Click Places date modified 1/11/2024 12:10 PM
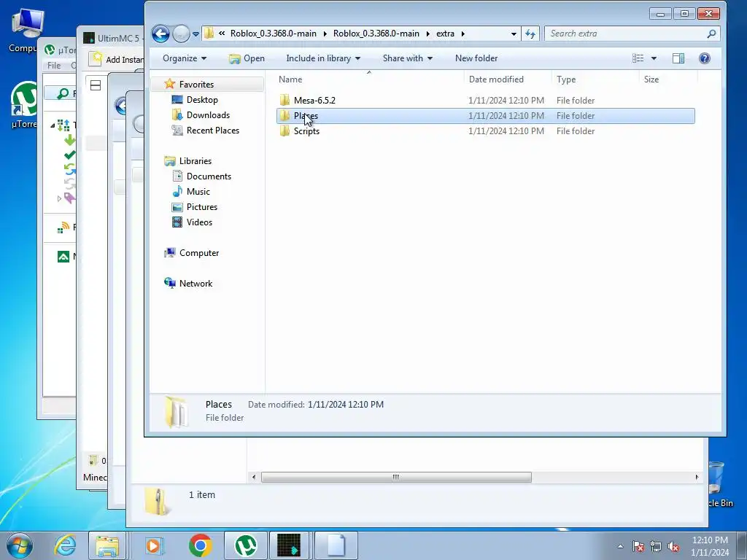747x560 pixels. (x=506, y=116)
